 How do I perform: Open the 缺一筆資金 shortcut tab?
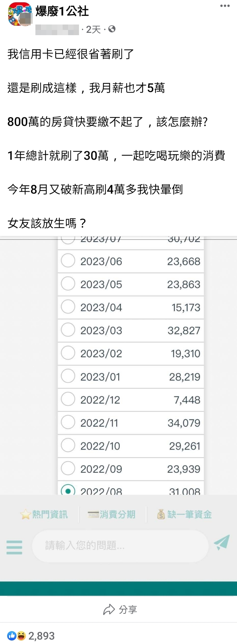click(x=184, y=515)
